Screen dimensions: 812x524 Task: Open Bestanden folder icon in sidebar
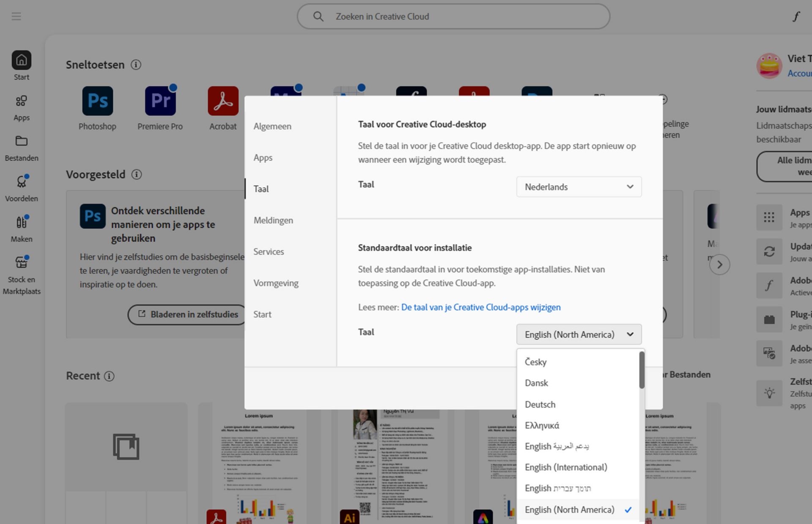(x=21, y=141)
